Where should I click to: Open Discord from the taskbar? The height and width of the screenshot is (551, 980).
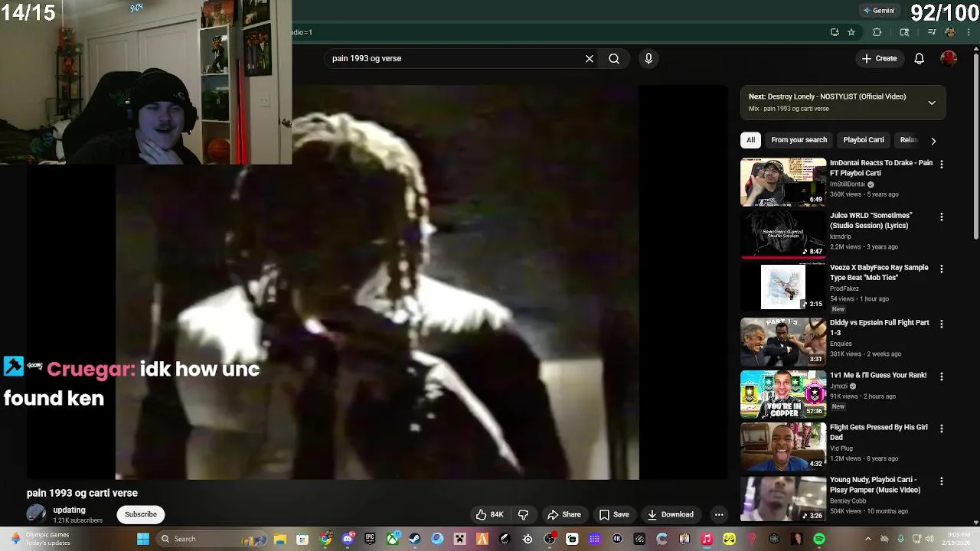tap(348, 539)
